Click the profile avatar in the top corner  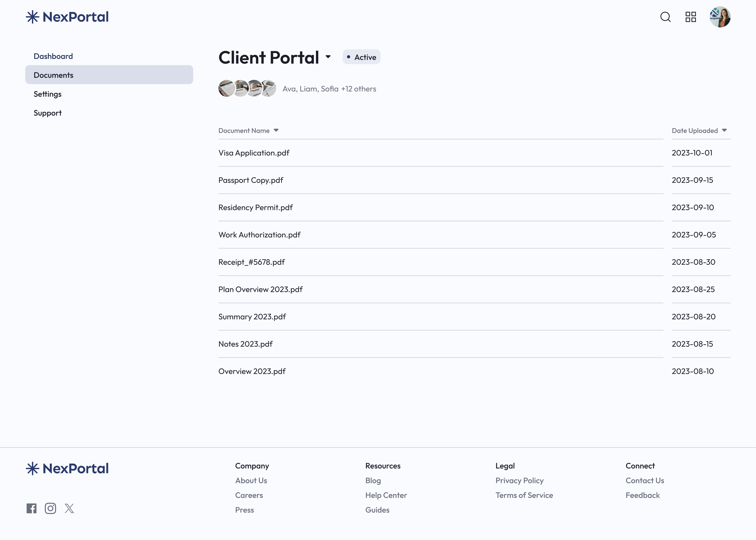720,17
